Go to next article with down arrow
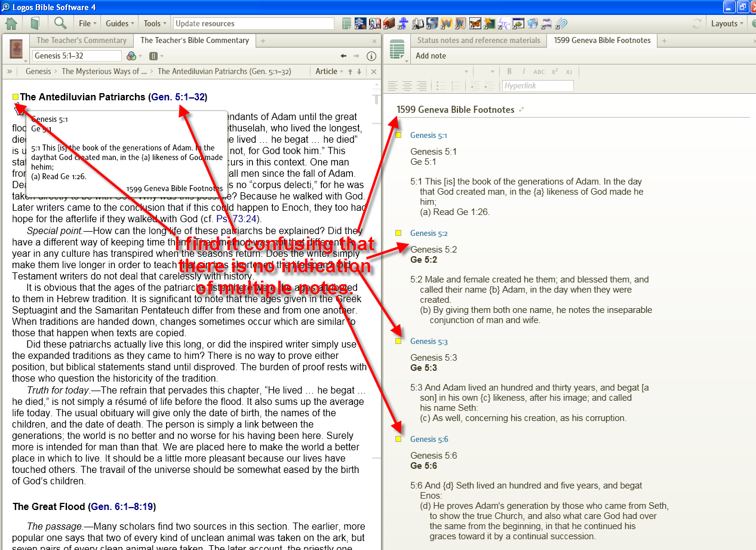This screenshot has height=550, width=756. pyautogui.click(x=359, y=72)
